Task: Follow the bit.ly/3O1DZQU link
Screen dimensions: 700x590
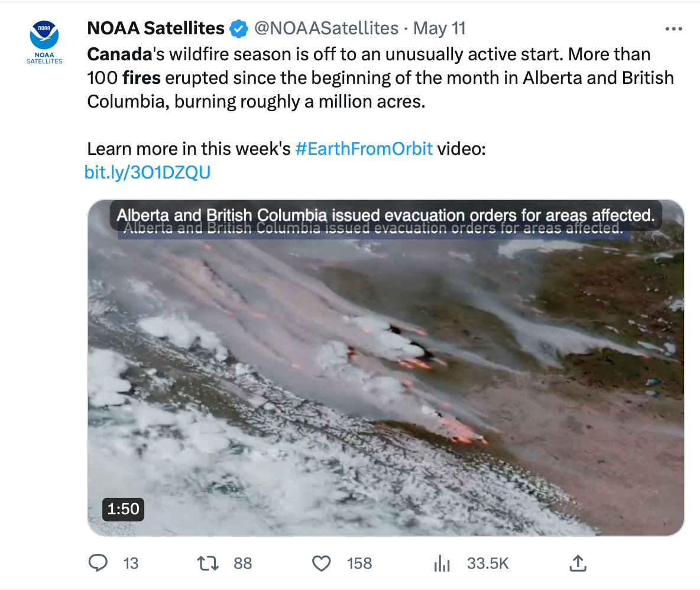Action: tap(148, 172)
